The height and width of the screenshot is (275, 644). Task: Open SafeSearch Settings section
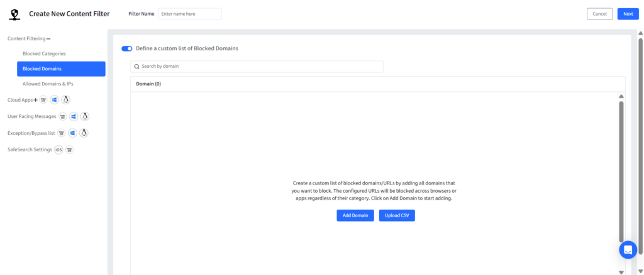[x=30, y=150]
